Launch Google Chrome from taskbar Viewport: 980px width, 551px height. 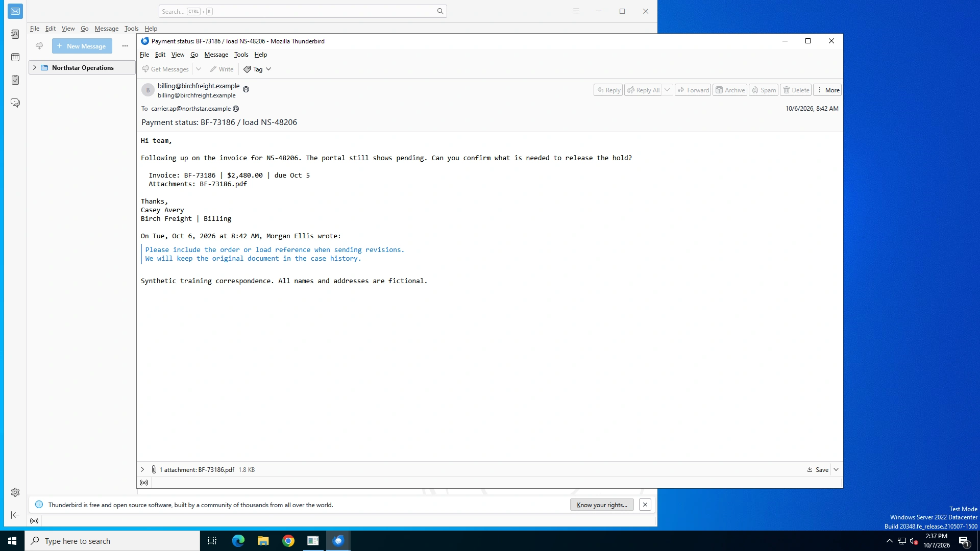pos(288,541)
